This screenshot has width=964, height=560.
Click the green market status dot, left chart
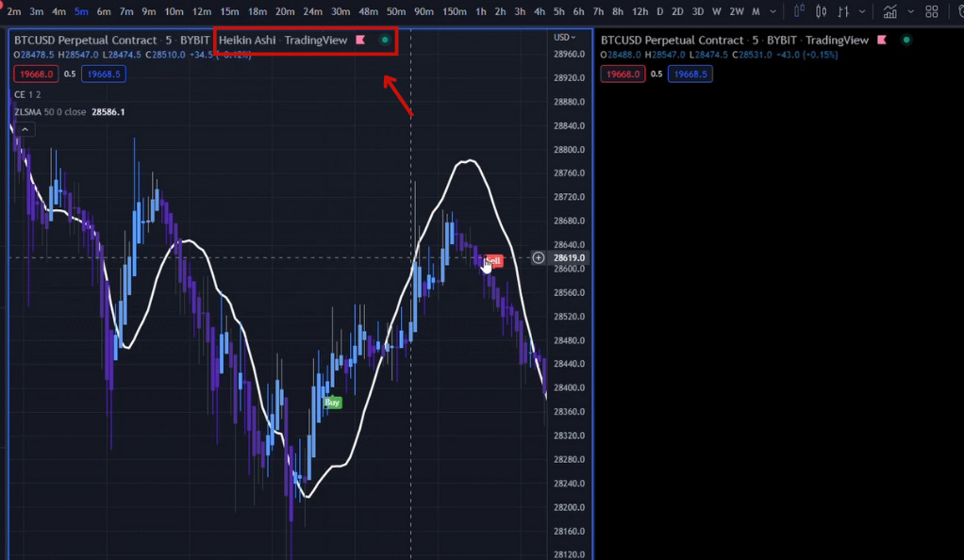click(385, 40)
